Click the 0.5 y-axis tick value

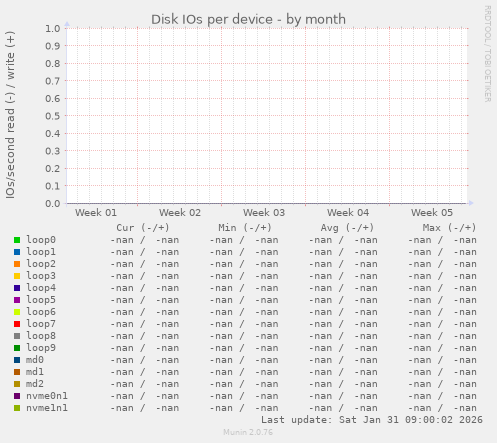[x=53, y=116]
